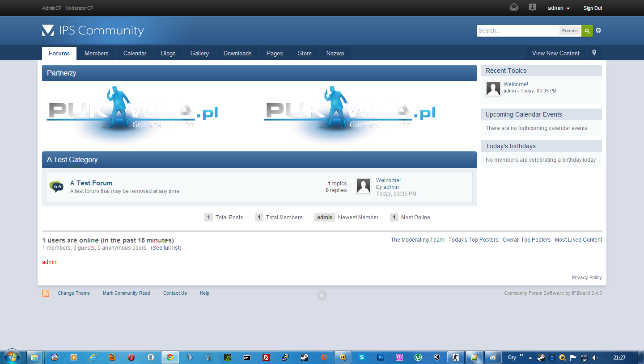Viewport: 644px width, 364px height.
Task: Open Today's Top Posters
Action: coord(473,240)
